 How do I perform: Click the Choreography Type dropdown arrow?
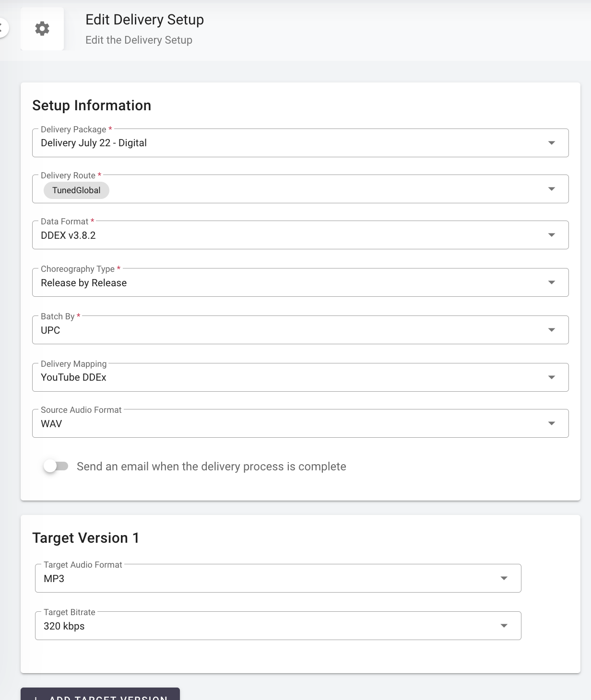pos(551,282)
